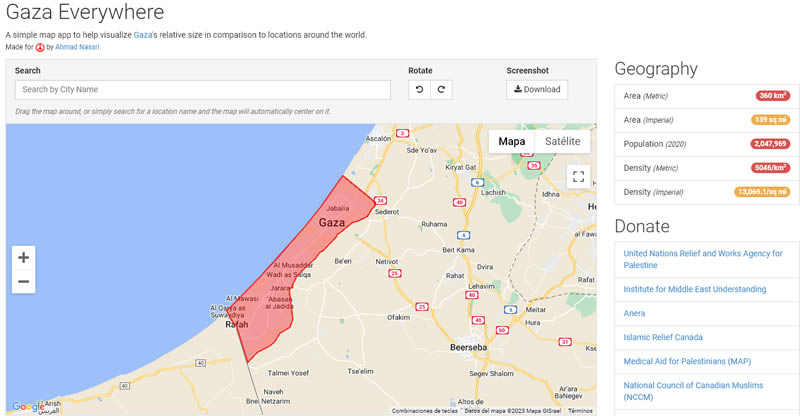800x416 pixels.
Task: Open the Anera donation link
Action: coord(634,313)
